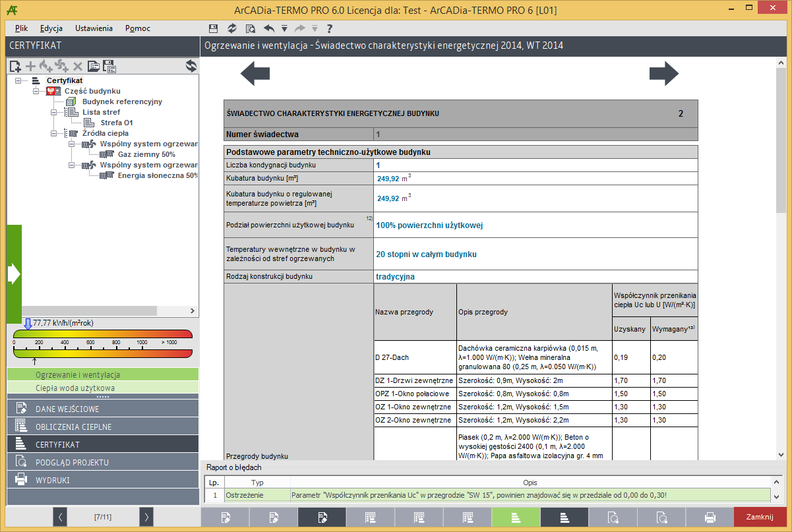Click the dark certificate step button in the bottom bar

pos(564,517)
